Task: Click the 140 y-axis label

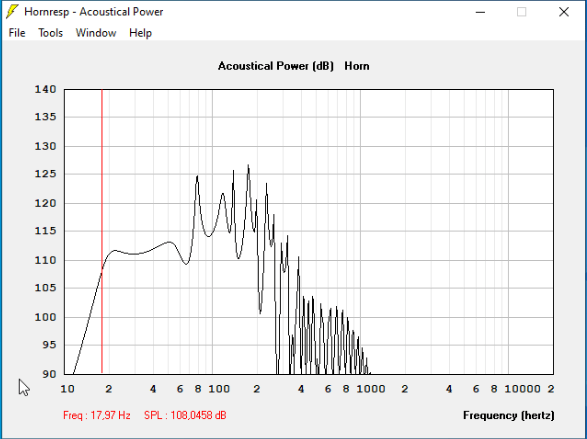Action: pos(45,89)
